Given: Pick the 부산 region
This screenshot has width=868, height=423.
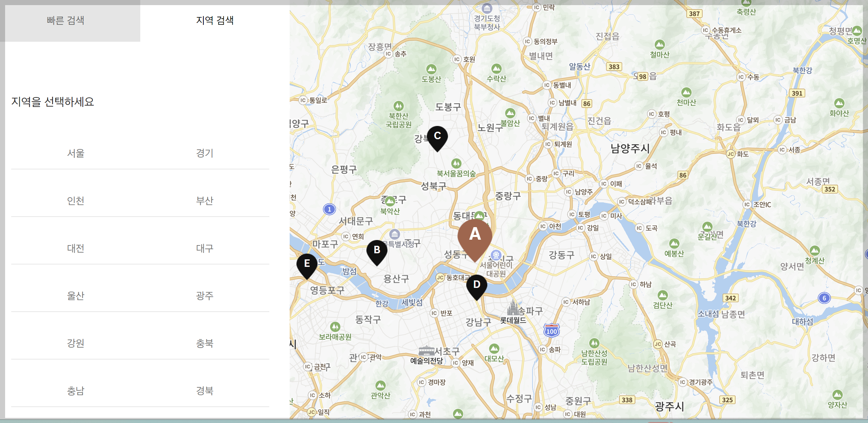Looking at the screenshot, I should [x=204, y=201].
